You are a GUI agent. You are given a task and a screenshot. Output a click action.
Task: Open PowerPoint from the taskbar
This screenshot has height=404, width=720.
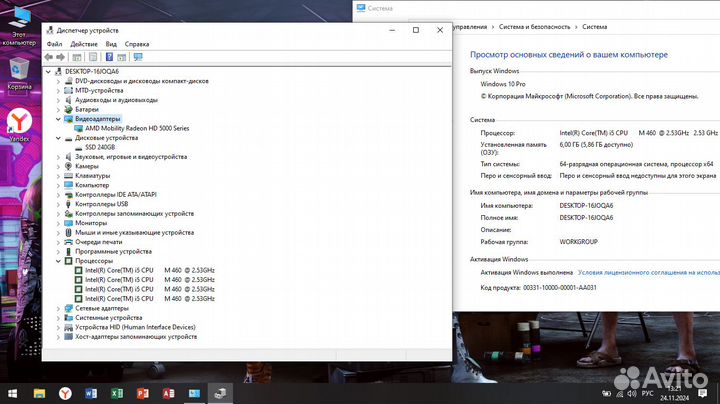pos(142,393)
